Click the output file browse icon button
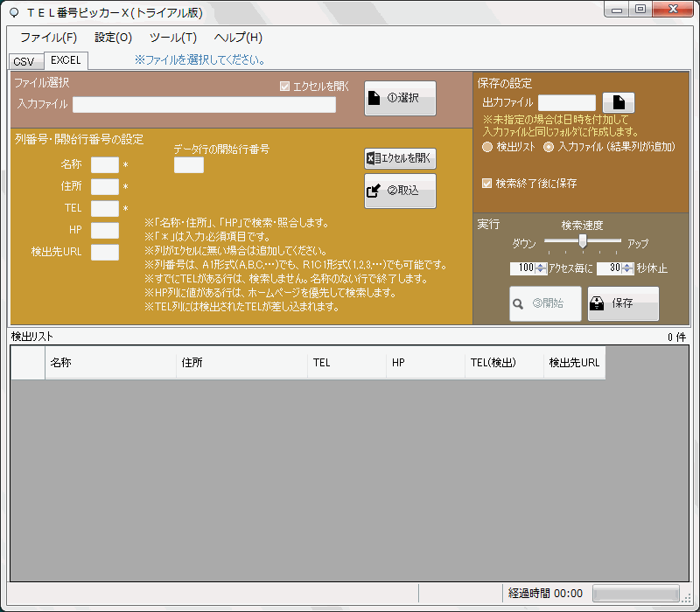Screen dimensions: 700x612 tap(618, 102)
